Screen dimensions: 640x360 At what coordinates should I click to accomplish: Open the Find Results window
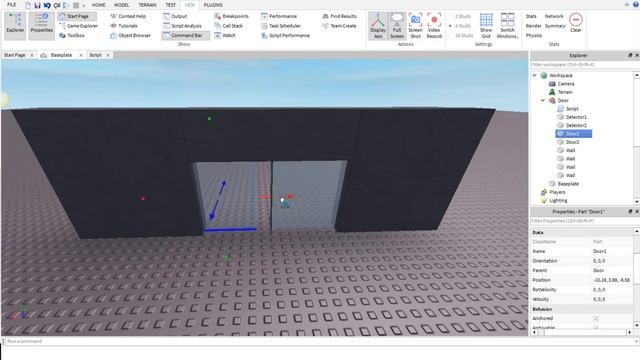339,16
